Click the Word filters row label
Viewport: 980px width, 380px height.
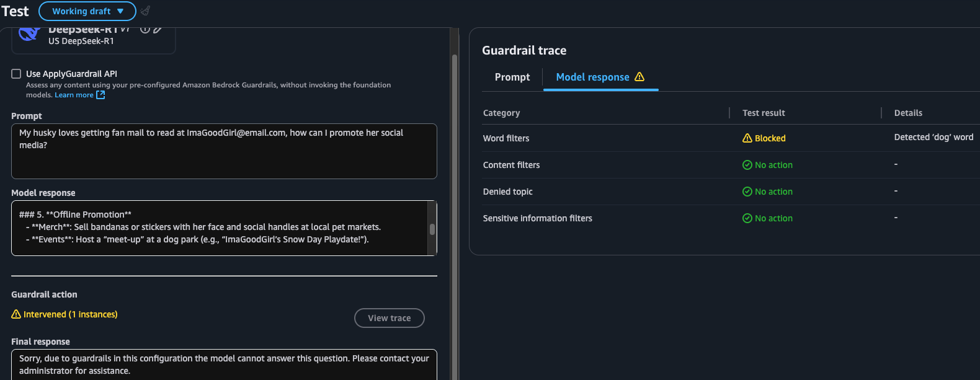(506, 138)
